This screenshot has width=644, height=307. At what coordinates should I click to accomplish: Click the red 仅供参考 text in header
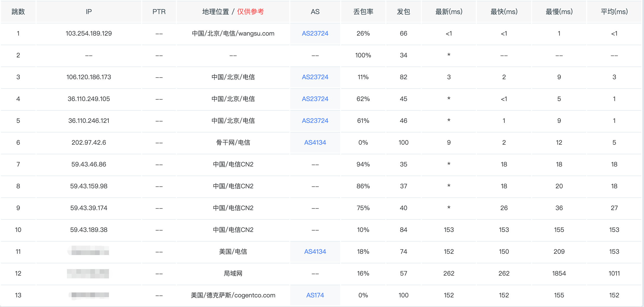tap(250, 12)
